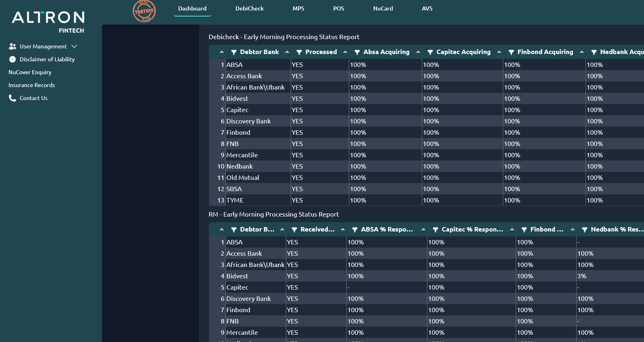
Task: Select Discovery Bank row in Debicheck table
Action: 248,121
